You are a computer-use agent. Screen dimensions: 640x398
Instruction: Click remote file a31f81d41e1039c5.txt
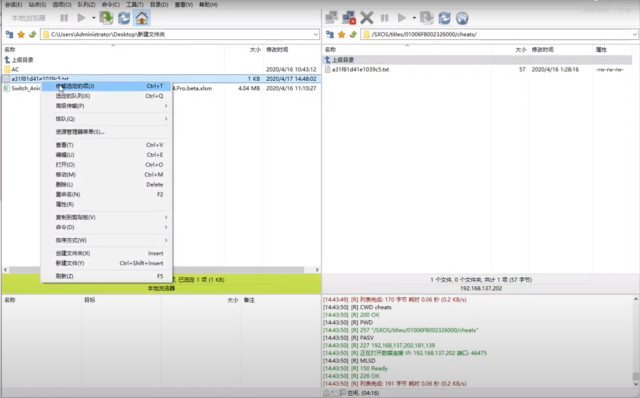tap(360, 69)
